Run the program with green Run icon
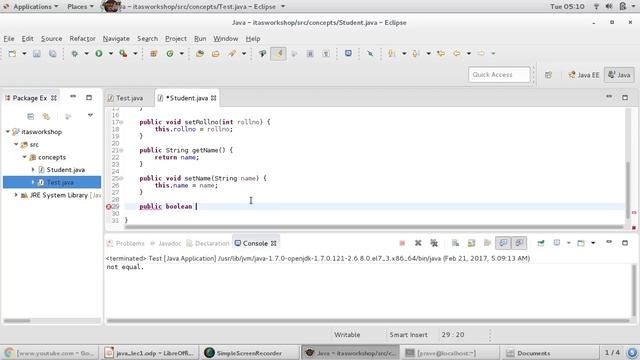The width and height of the screenshot is (640, 360). (99, 53)
